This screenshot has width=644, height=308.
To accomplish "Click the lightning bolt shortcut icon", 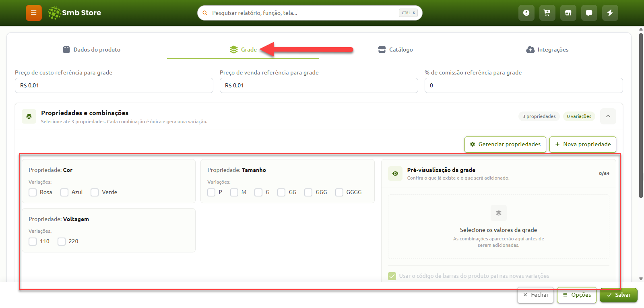I will tap(610, 13).
